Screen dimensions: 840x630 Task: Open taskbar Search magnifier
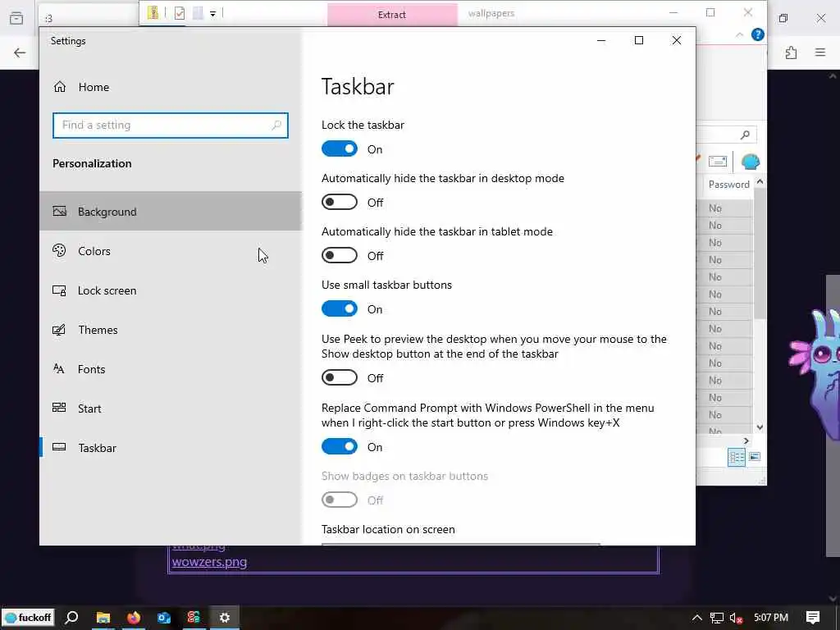coord(71,618)
